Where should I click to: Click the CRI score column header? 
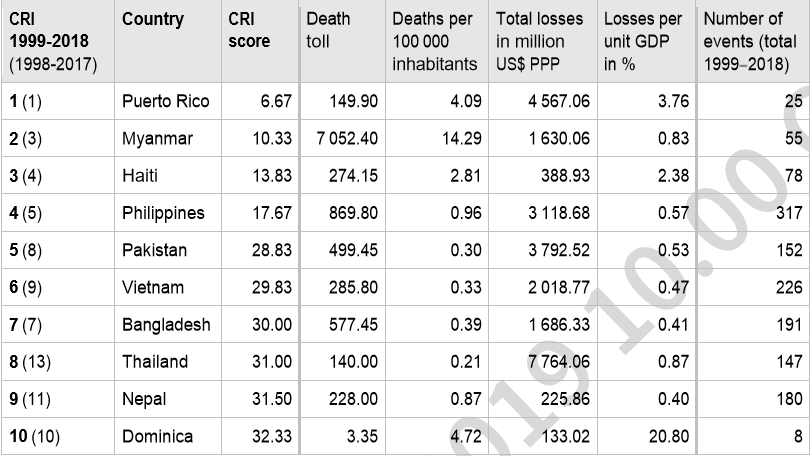click(x=249, y=31)
